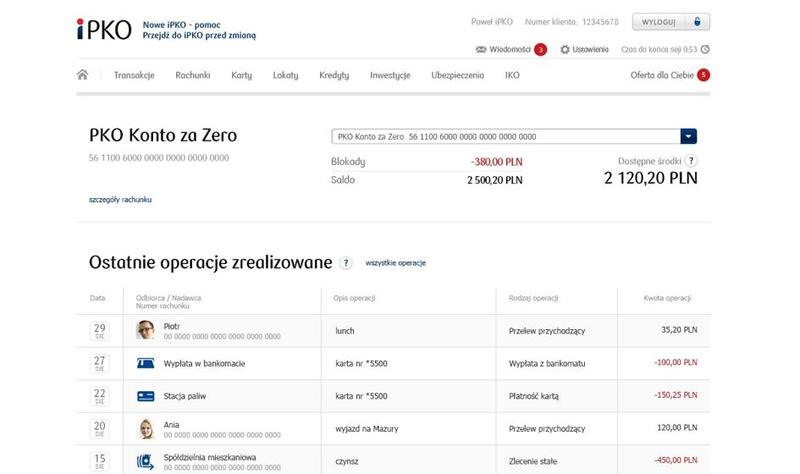Click the Rodzaj operacji column header
The width and height of the screenshot is (800, 474).
click(533, 298)
